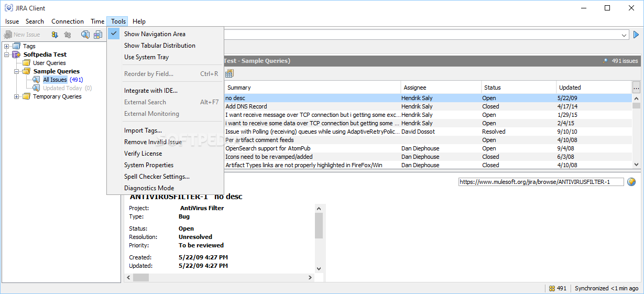
Task: Toggle Diagnostics Mode in Tools menu
Action: 166,188
